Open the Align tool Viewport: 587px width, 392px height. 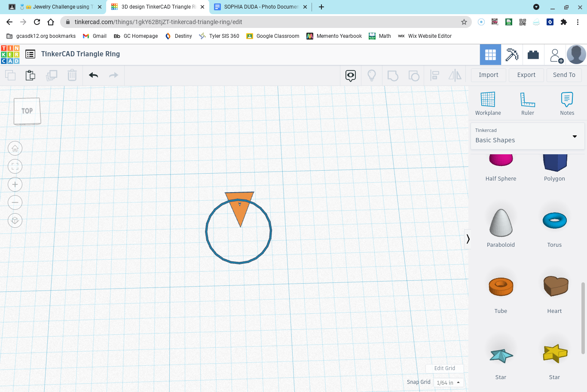[x=434, y=75]
